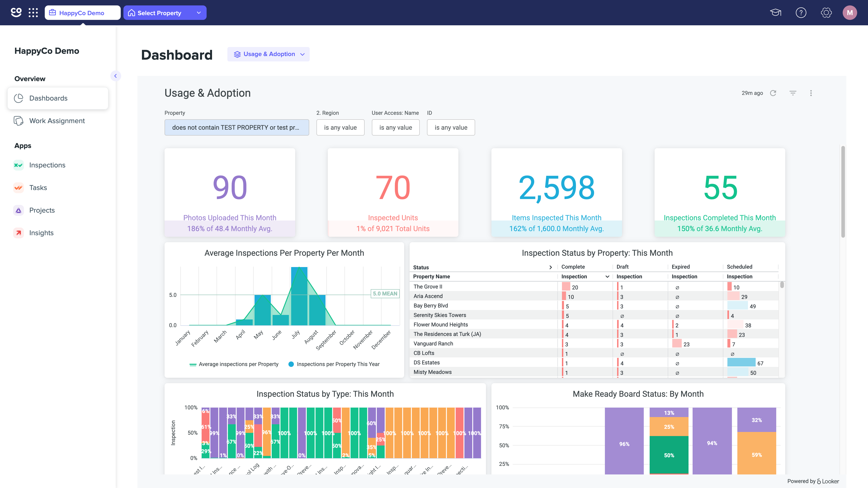
Task: Open the Select Property dropdown
Action: coord(165,13)
